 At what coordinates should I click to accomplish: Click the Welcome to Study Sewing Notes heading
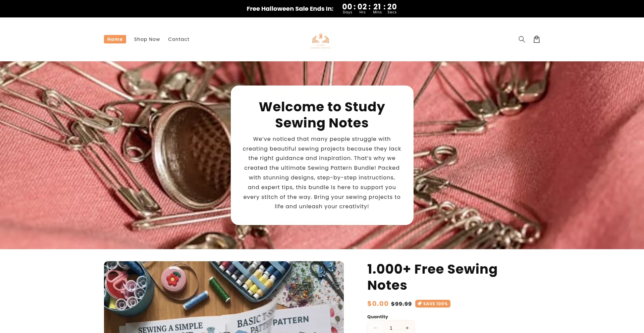pos(322,115)
